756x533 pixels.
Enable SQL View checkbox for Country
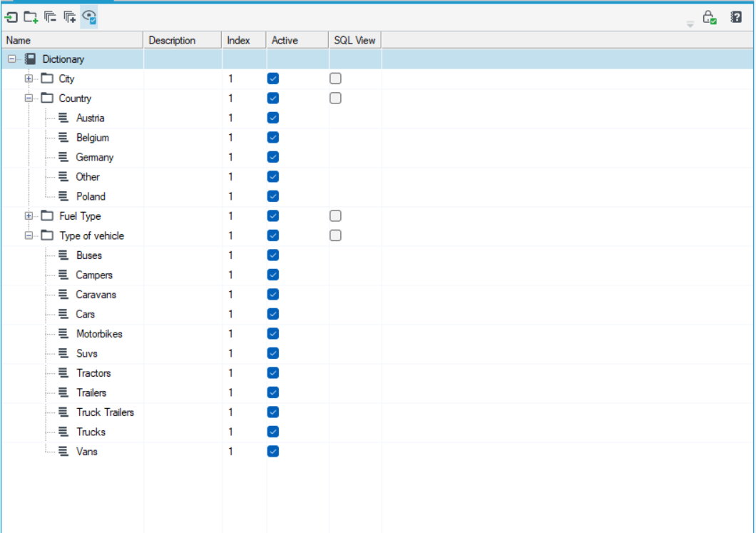pos(336,98)
